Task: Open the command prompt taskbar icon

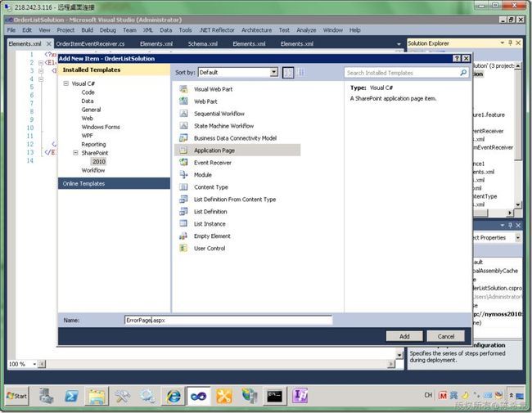Action: pyautogui.click(x=274, y=396)
